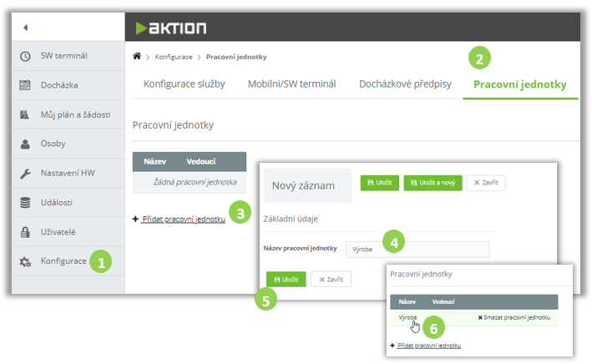Open the Mobilní/SW terminál tab
This screenshot has height=364, width=592.
291,84
